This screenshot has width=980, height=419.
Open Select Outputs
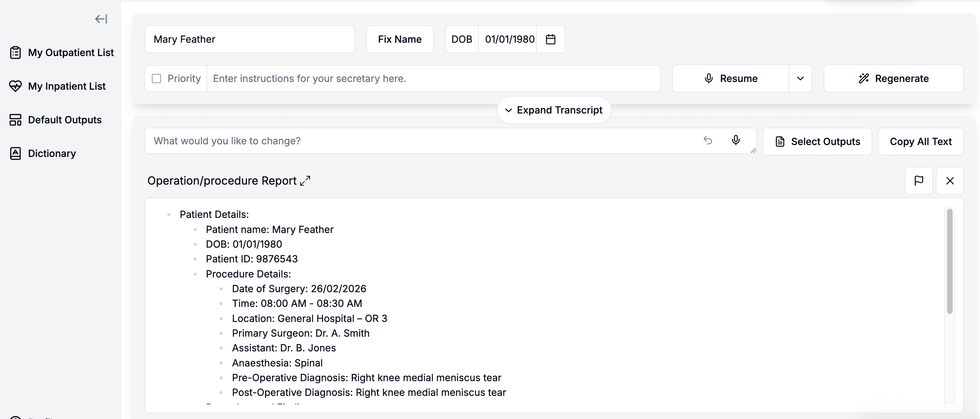[x=817, y=142]
